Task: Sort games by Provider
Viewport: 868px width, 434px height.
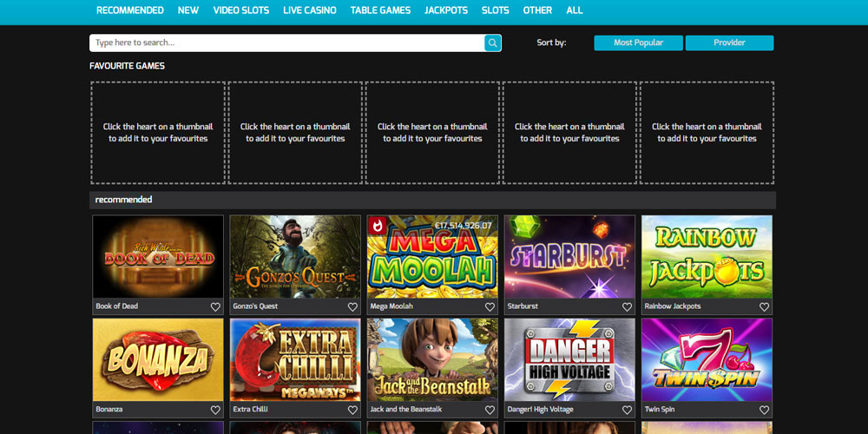Action: [729, 43]
